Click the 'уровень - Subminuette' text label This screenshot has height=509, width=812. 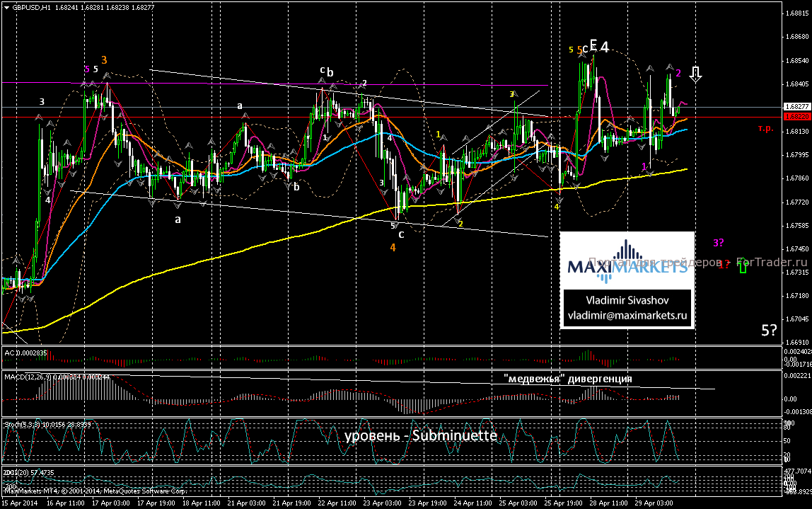point(421,435)
